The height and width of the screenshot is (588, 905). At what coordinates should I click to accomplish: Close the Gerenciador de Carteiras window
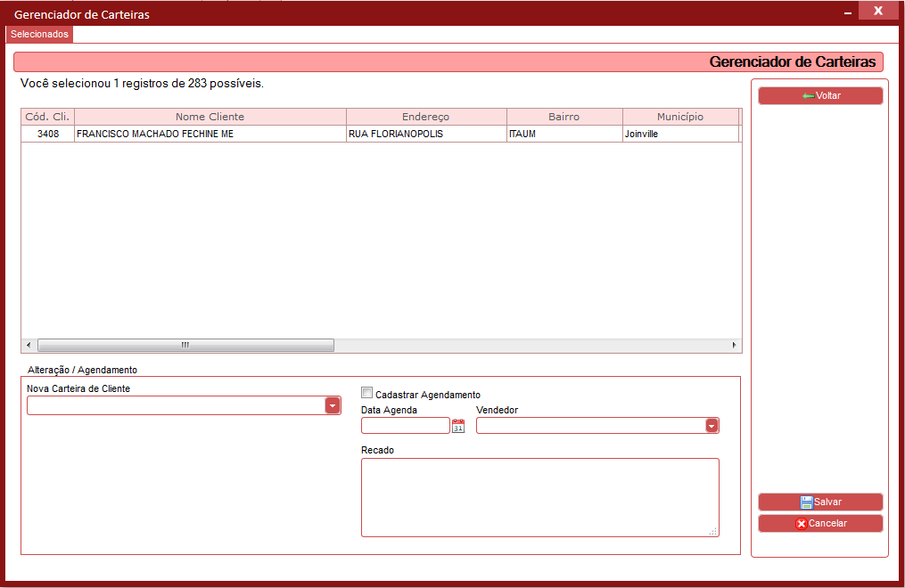click(x=878, y=11)
